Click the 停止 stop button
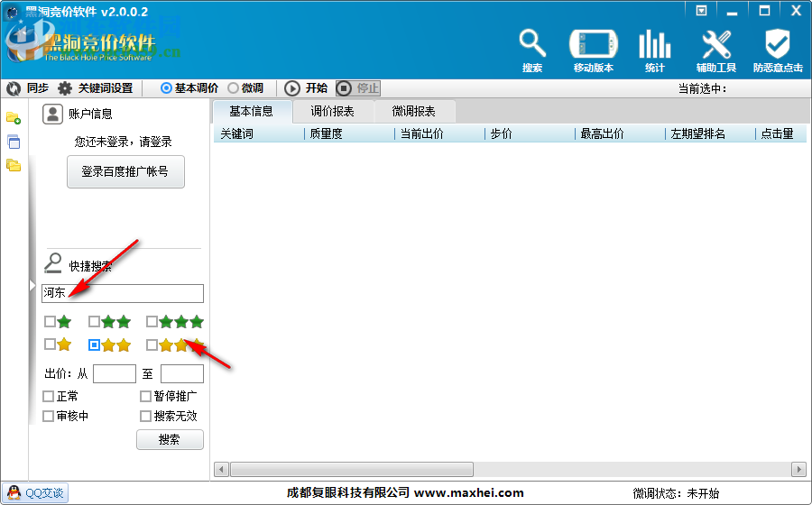The width and height of the screenshot is (812, 505). pyautogui.click(x=358, y=88)
